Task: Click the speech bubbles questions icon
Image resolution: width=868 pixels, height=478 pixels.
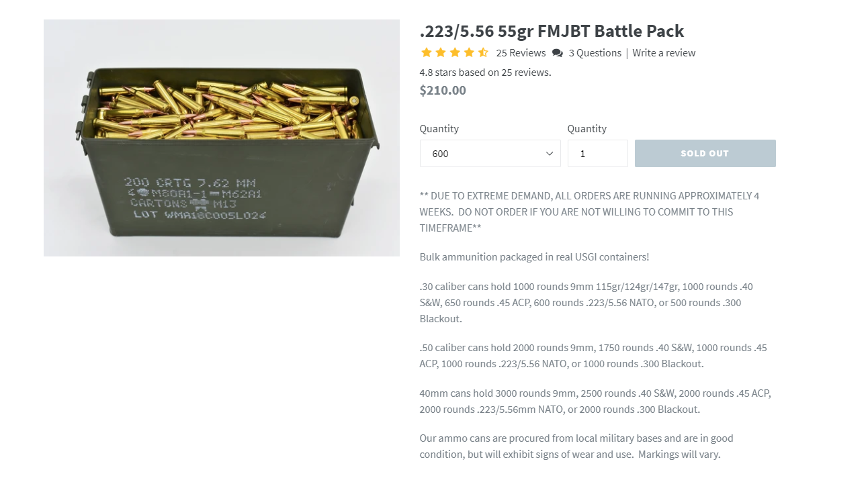Action: click(558, 53)
